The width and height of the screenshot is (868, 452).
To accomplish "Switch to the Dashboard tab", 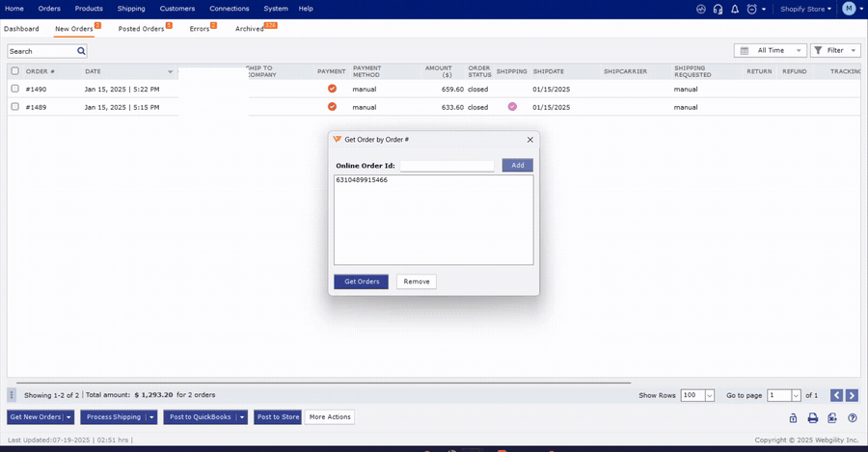I will pos(21,29).
